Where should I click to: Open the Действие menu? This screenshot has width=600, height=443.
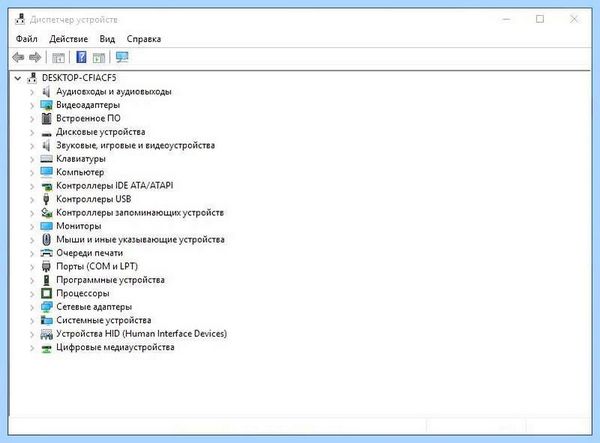68,39
